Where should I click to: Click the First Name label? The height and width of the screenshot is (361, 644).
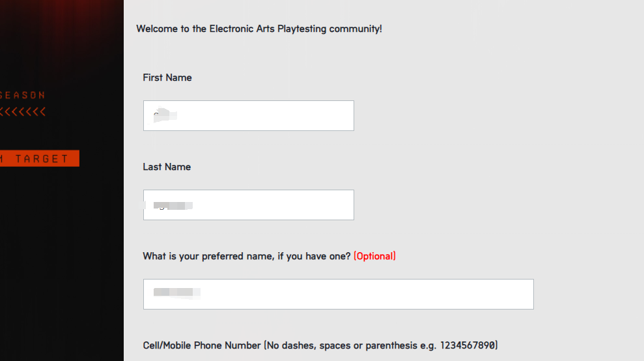(167, 78)
